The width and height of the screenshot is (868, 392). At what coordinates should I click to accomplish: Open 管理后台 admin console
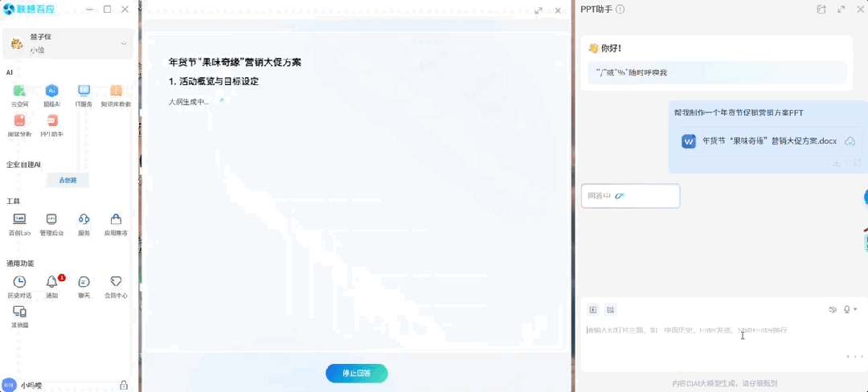click(x=51, y=223)
